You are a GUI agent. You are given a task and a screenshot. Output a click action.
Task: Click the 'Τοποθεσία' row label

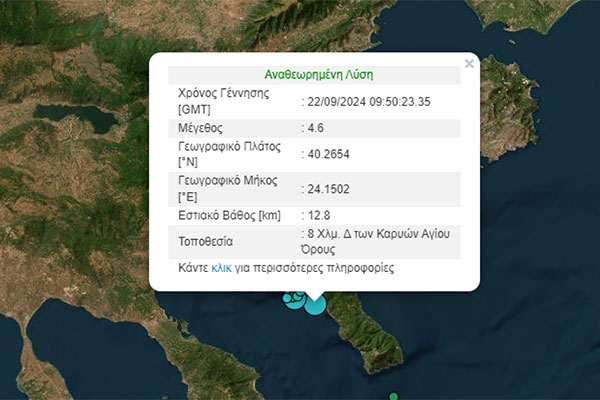tap(208, 242)
